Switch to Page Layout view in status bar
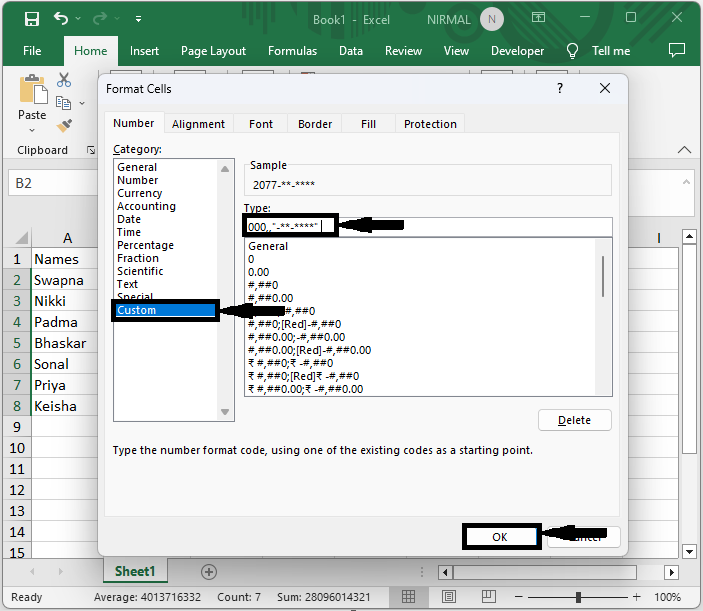The width and height of the screenshot is (703, 611). pyautogui.click(x=447, y=597)
